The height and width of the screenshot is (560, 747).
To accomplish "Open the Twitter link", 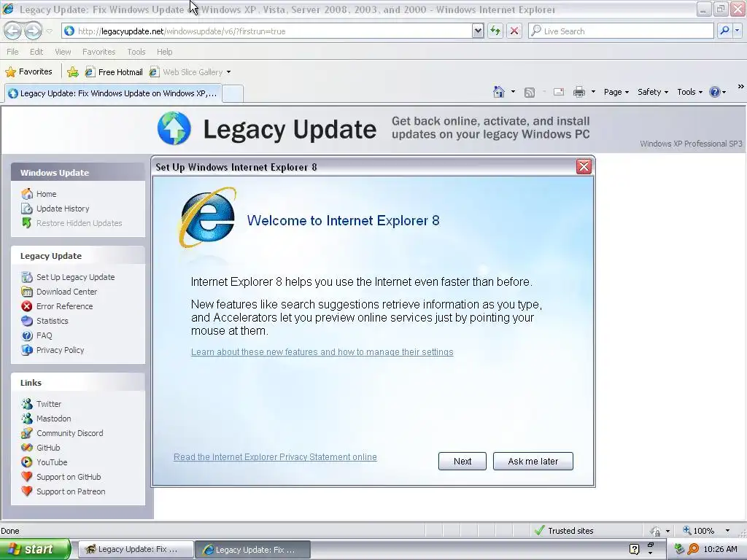I will point(49,404).
